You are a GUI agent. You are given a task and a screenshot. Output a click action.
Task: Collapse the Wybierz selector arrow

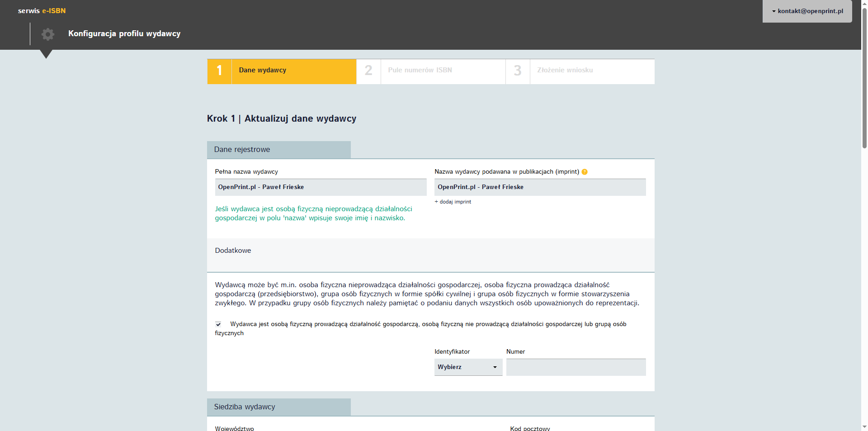pos(495,367)
